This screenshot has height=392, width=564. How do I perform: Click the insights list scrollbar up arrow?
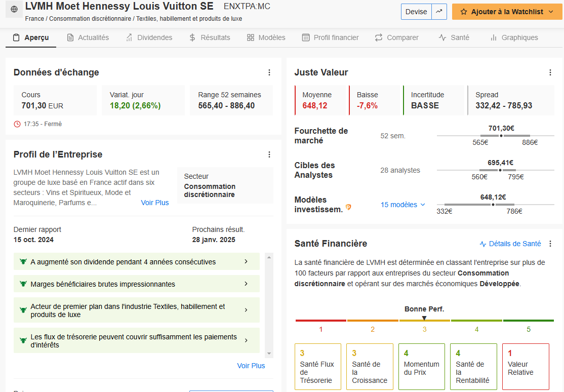(x=269, y=257)
